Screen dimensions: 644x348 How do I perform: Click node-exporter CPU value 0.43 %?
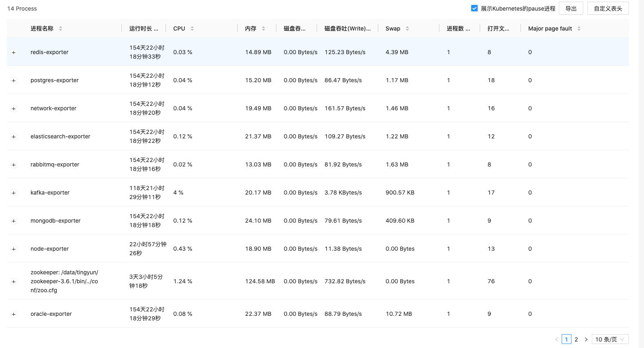click(x=183, y=249)
